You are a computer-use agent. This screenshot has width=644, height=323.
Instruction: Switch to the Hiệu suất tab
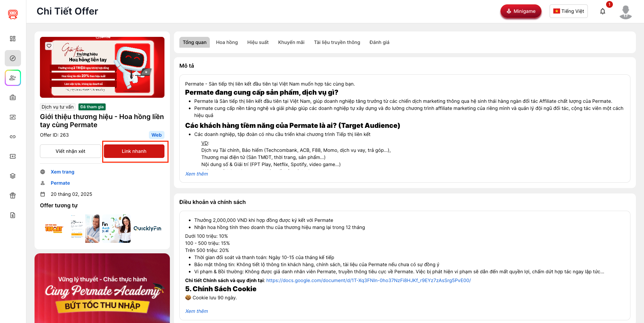tap(258, 42)
